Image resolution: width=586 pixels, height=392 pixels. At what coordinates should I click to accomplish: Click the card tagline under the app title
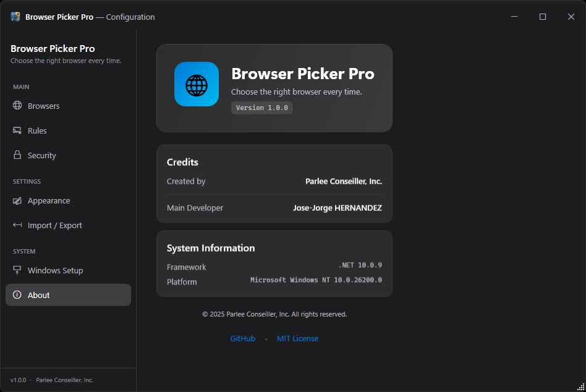click(296, 92)
